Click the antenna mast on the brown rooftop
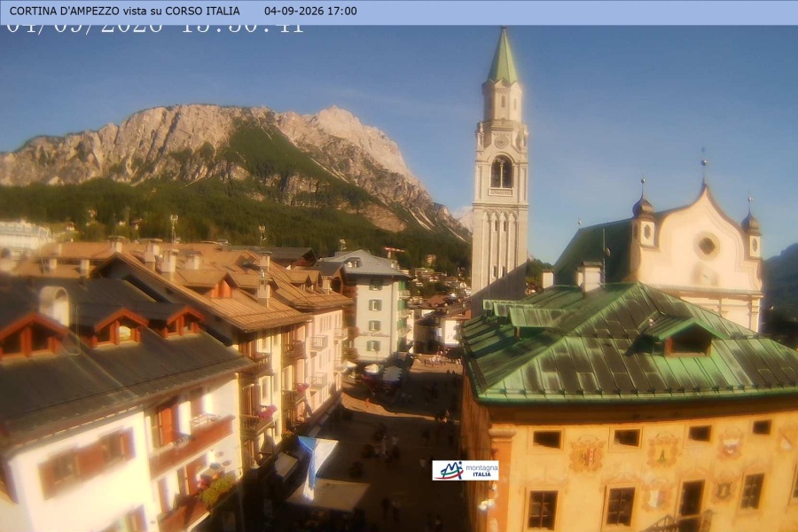The width and height of the screenshot is (798, 532). click(174, 228)
